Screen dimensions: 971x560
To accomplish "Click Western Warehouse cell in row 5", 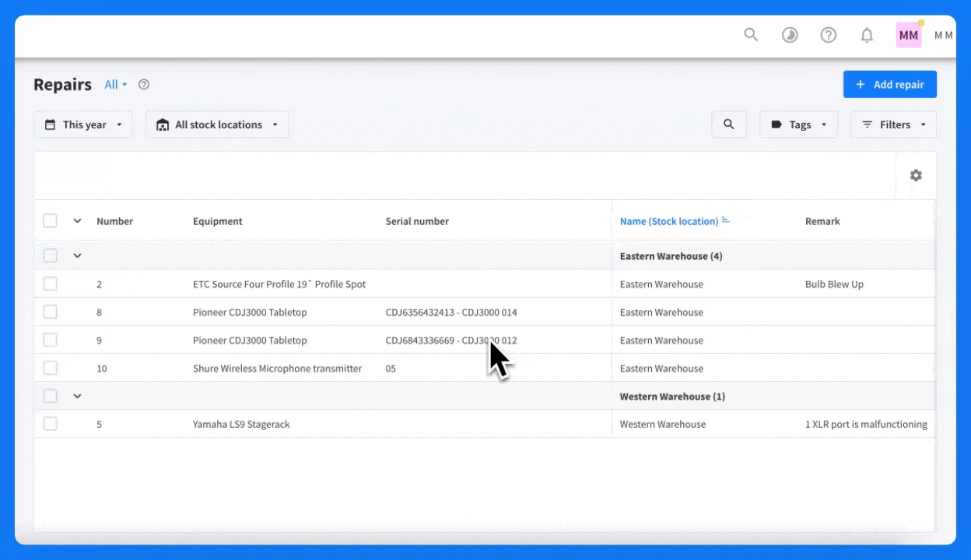I will coord(663,425).
